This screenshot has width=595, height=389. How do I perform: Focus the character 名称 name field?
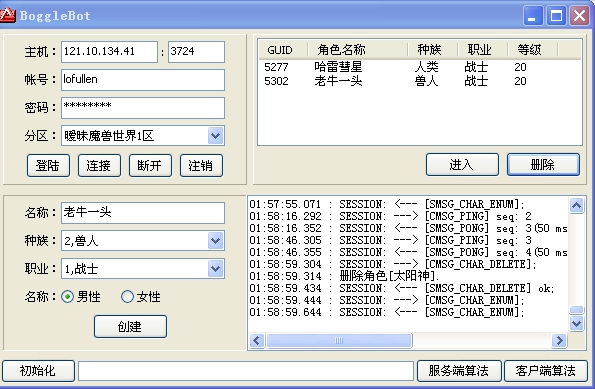coord(143,213)
